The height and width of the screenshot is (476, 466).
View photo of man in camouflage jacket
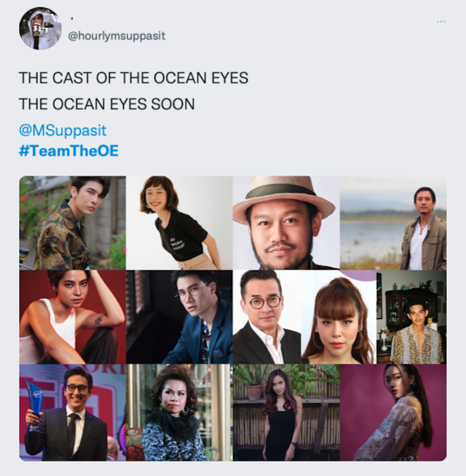73,223
